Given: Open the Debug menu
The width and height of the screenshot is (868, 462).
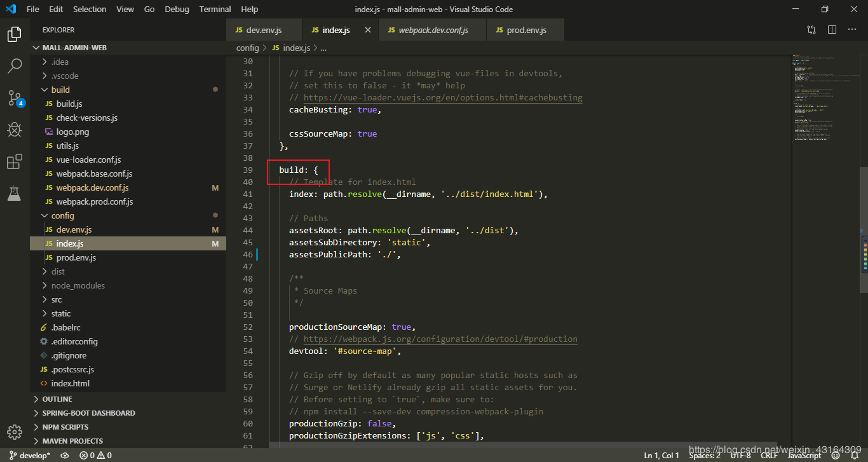Looking at the screenshot, I should pos(177,9).
